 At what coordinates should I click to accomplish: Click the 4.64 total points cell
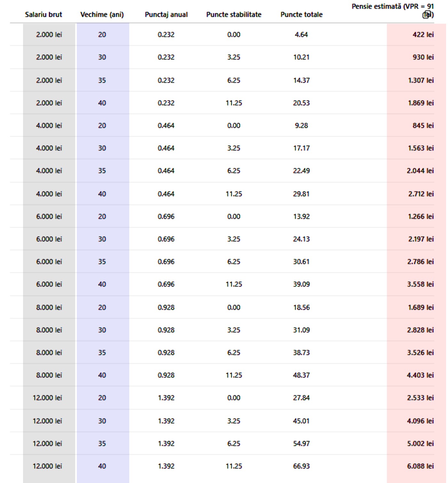click(301, 35)
